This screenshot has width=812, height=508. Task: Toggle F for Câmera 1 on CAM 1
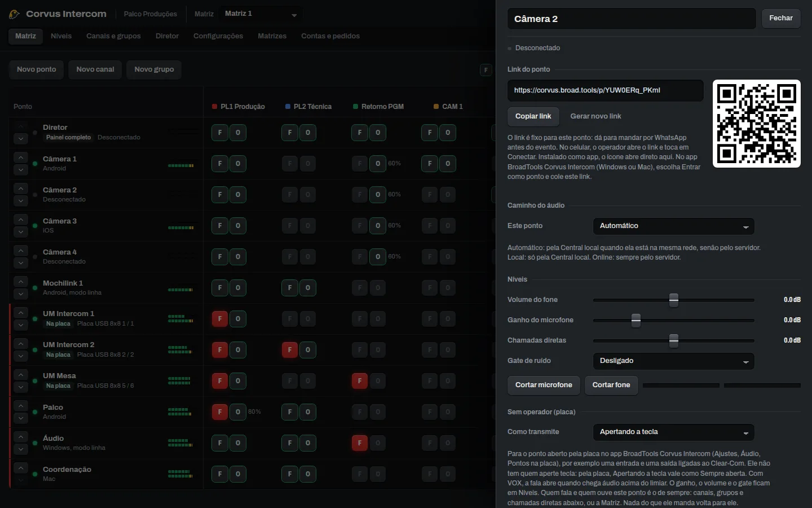coord(430,164)
